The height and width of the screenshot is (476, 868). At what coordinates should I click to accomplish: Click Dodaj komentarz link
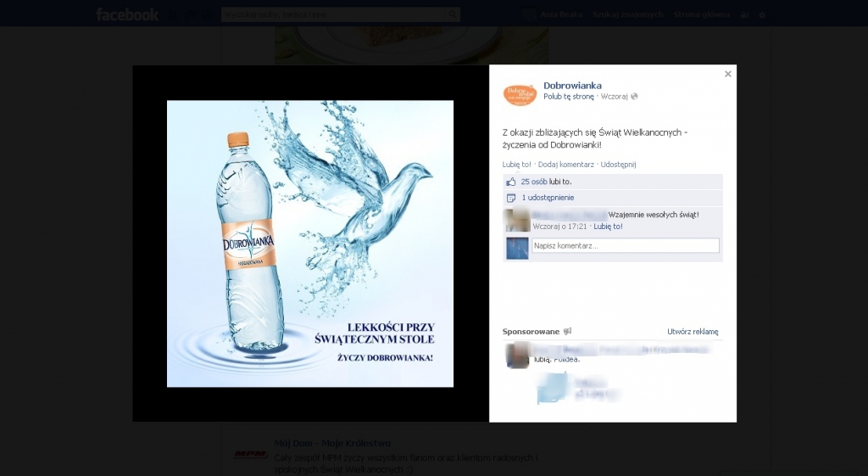565,165
